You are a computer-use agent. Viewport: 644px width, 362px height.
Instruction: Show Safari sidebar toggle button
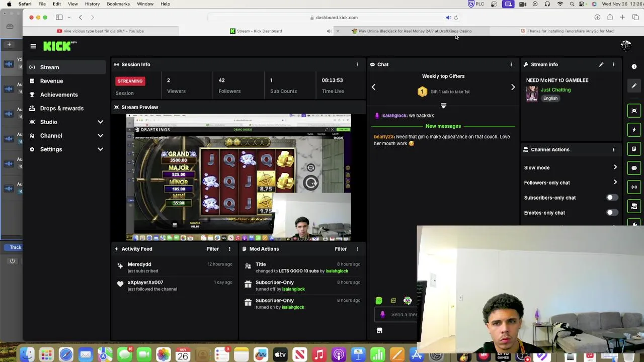pyautogui.click(x=59, y=18)
